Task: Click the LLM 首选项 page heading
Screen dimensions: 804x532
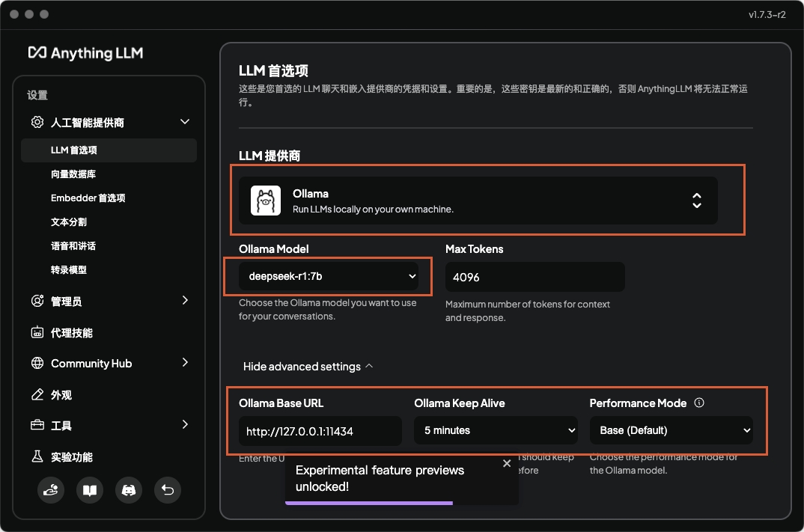Action: (273, 71)
